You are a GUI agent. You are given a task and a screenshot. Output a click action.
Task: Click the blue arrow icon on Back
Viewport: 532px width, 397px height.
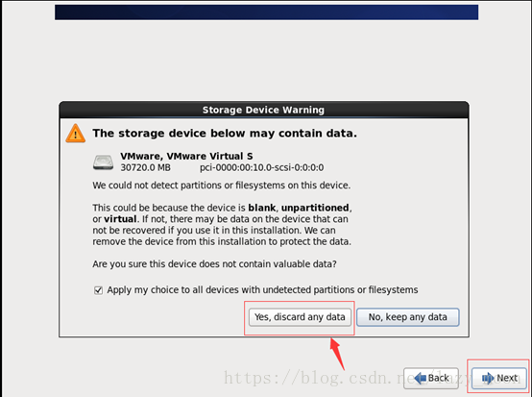click(420, 378)
